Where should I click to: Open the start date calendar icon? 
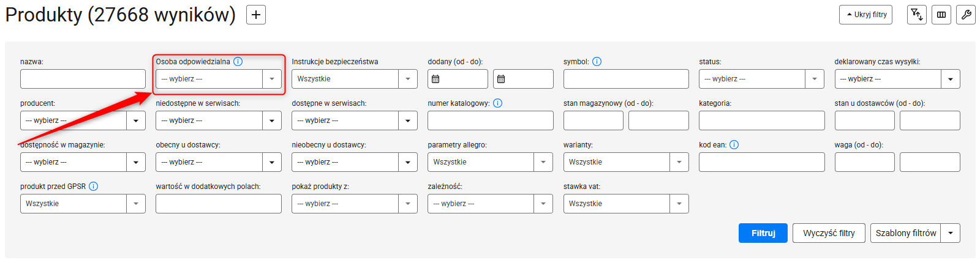pyautogui.click(x=435, y=79)
